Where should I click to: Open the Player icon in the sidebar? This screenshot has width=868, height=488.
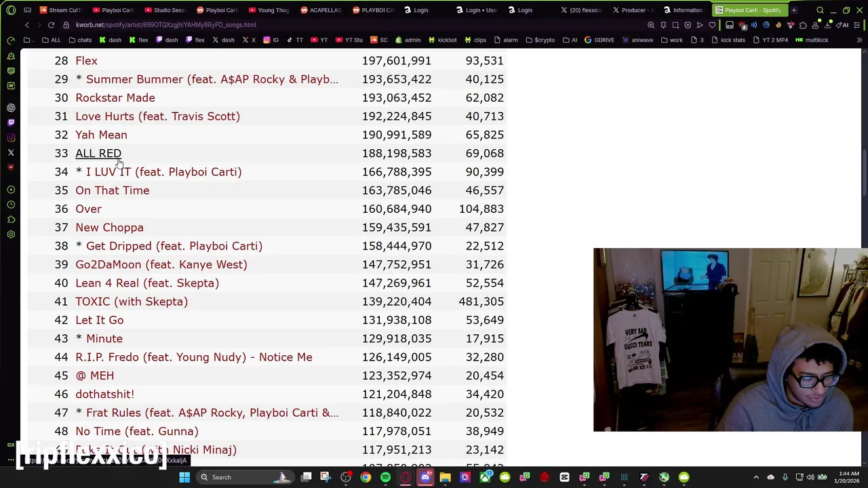coord(11,190)
